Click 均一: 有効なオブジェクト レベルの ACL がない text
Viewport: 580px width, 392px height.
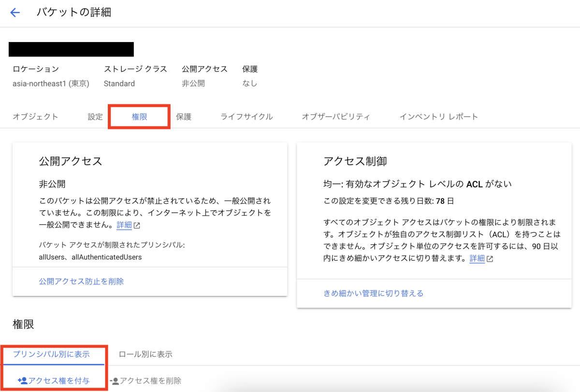(418, 184)
